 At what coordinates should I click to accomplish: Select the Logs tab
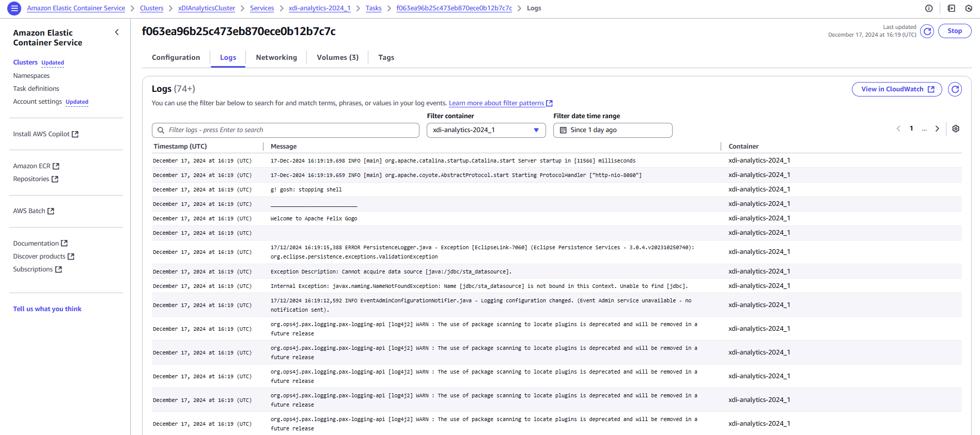pyautogui.click(x=228, y=57)
